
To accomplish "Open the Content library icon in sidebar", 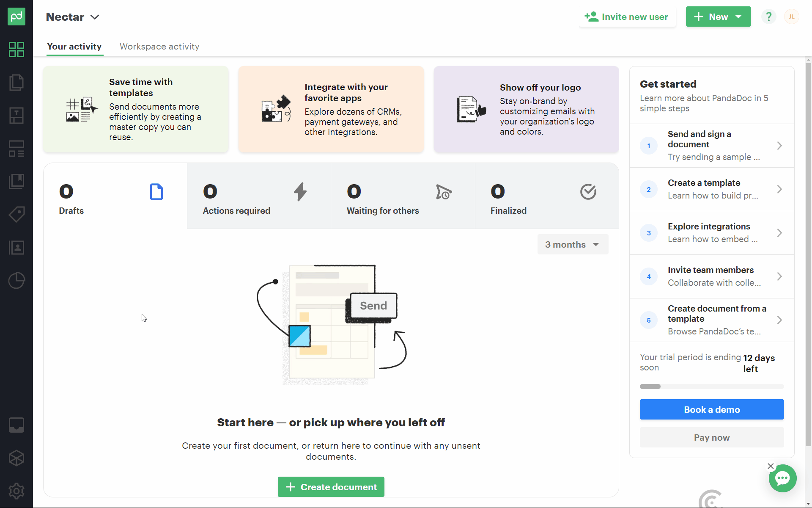I will click(x=16, y=181).
